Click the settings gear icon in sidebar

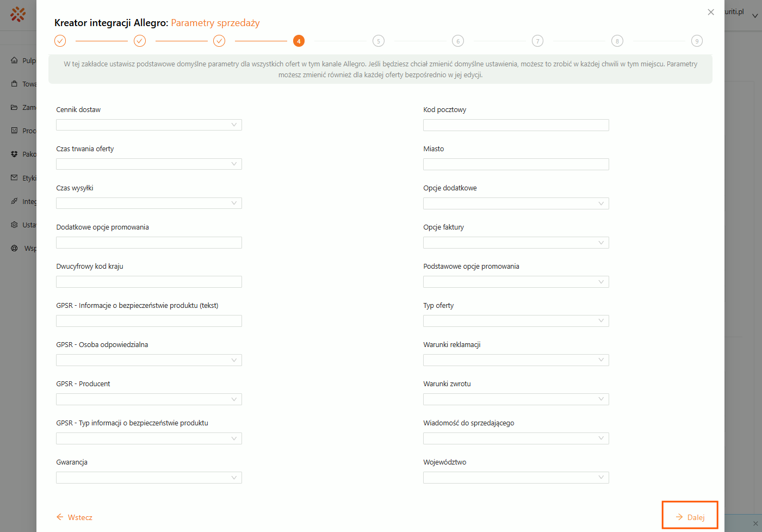[x=14, y=225]
